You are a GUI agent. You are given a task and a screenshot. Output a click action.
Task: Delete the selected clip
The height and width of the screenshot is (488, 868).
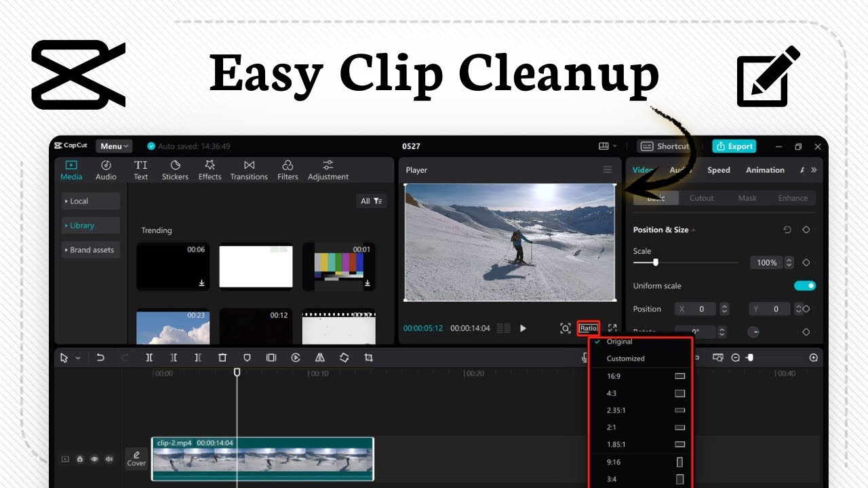tap(222, 357)
